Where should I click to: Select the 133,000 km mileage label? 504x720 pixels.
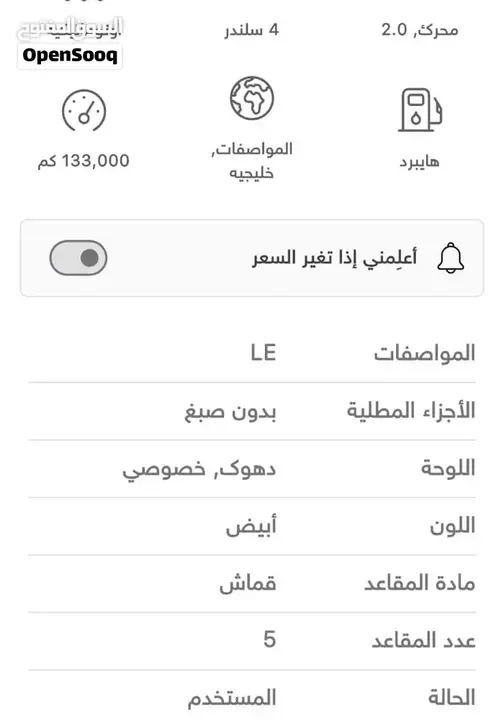tap(84, 161)
